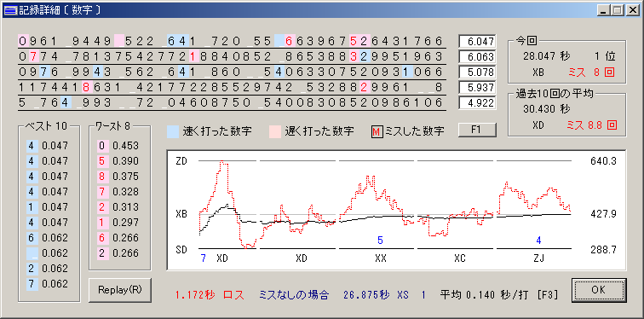Click the 427.9 graph scale value

[603, 214]
